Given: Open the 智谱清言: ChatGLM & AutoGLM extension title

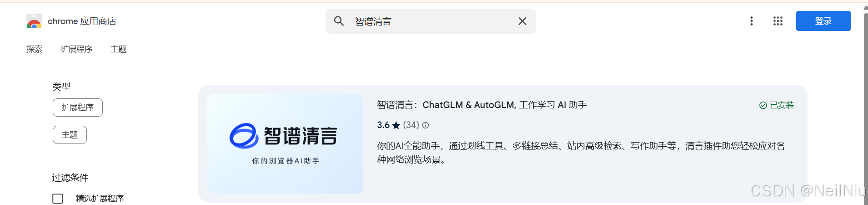Looking at the screenshot, I should [482, 105].
